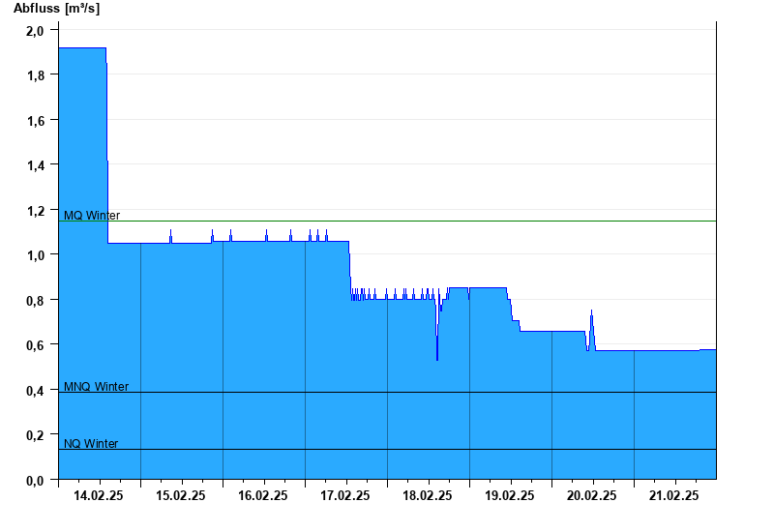774x532 pixels.
Task: Click the 16.02.25 date label
Action: point(262,495)
